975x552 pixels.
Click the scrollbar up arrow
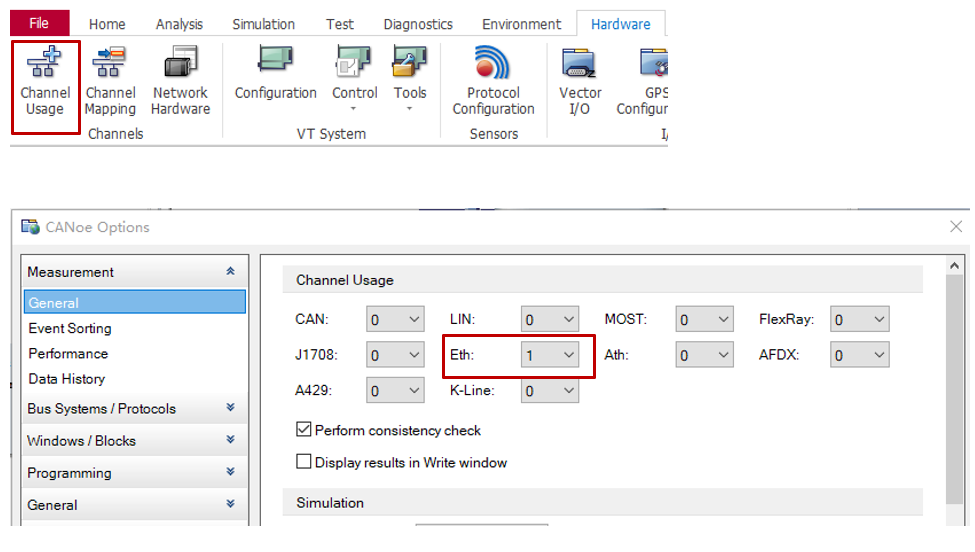(954, 265)
